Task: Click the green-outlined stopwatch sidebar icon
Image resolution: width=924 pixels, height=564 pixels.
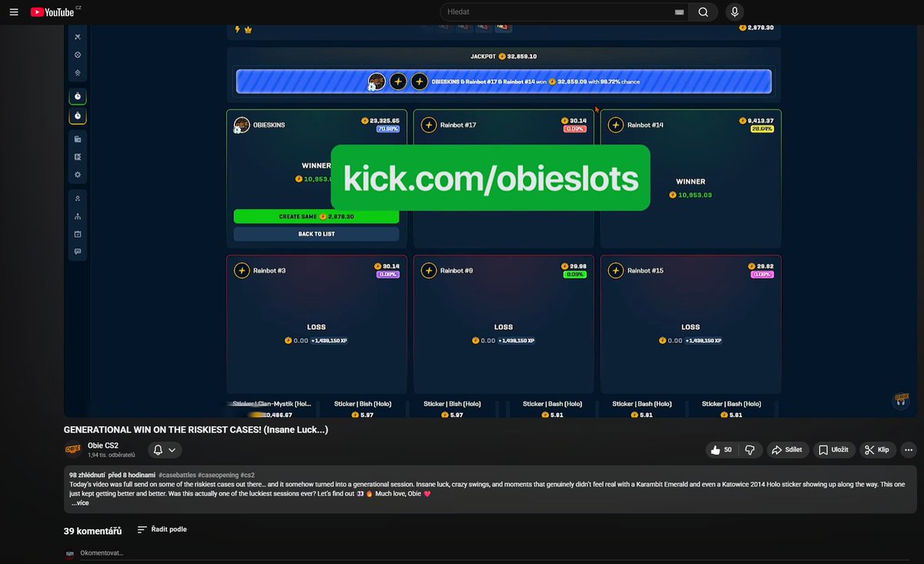Action: [78, 96]
